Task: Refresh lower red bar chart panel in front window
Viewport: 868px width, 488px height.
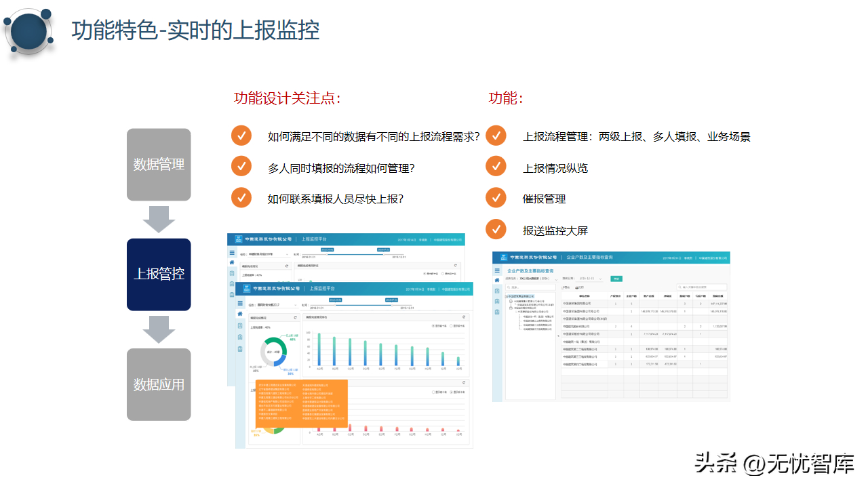Action: pyautogui.click(x=464, y=382)
